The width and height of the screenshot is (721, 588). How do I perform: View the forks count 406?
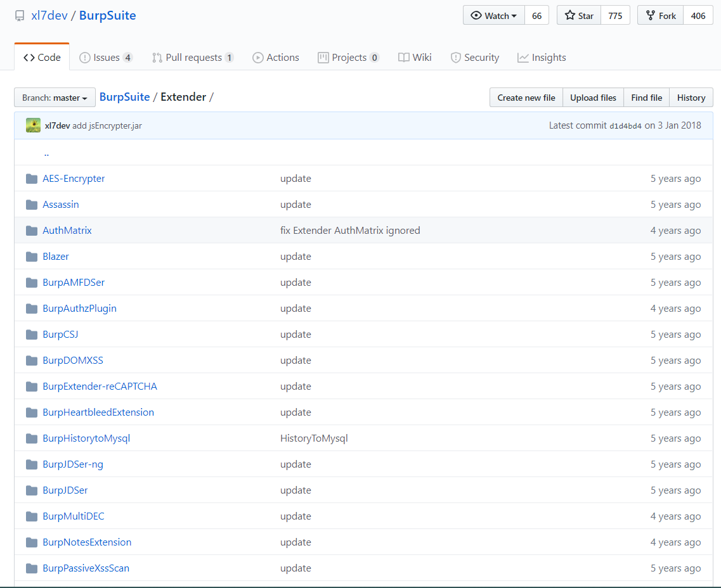pos(698,16)
